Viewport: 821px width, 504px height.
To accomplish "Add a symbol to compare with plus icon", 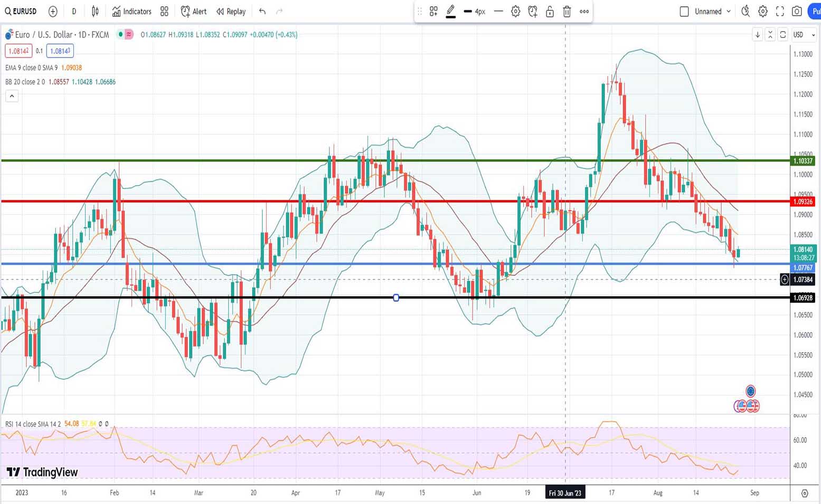I will click(53, 11).
